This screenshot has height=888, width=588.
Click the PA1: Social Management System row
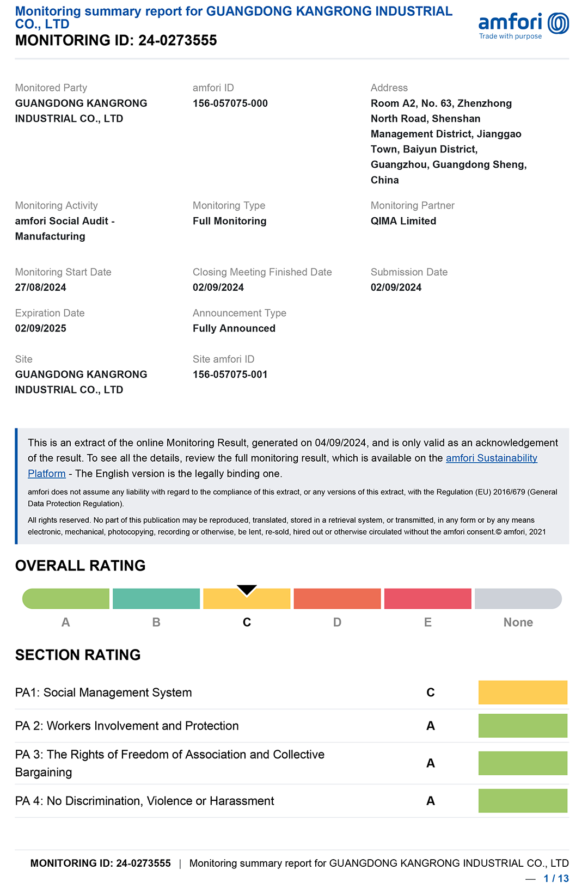[x=291, y=693]
